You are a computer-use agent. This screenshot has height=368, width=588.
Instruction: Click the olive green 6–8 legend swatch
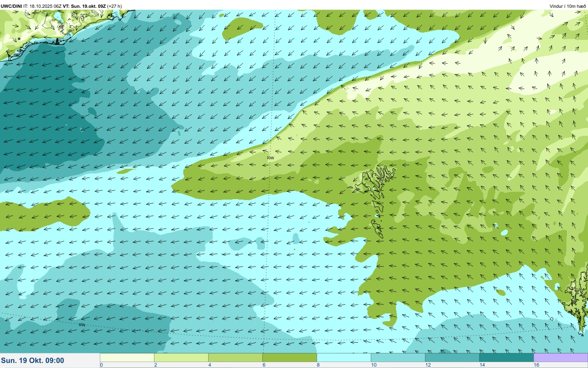[x=290, y=357]
